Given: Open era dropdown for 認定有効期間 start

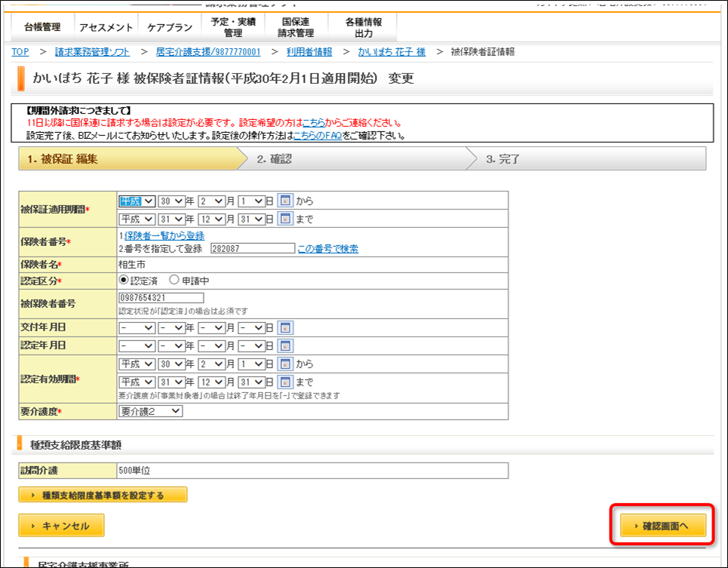Looking at the screenshot, I should pos(137,364).
